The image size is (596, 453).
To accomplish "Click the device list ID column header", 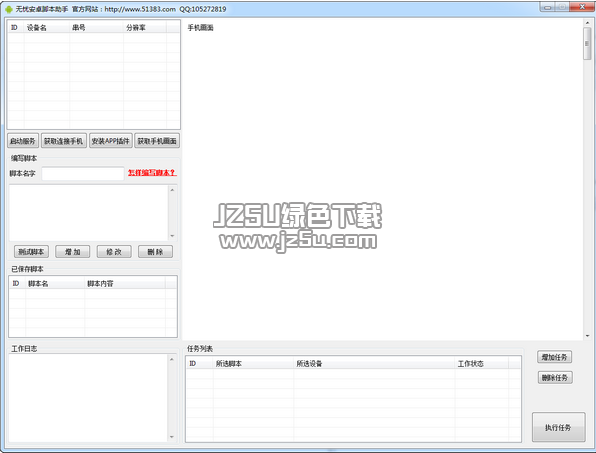I will (16, 27).
